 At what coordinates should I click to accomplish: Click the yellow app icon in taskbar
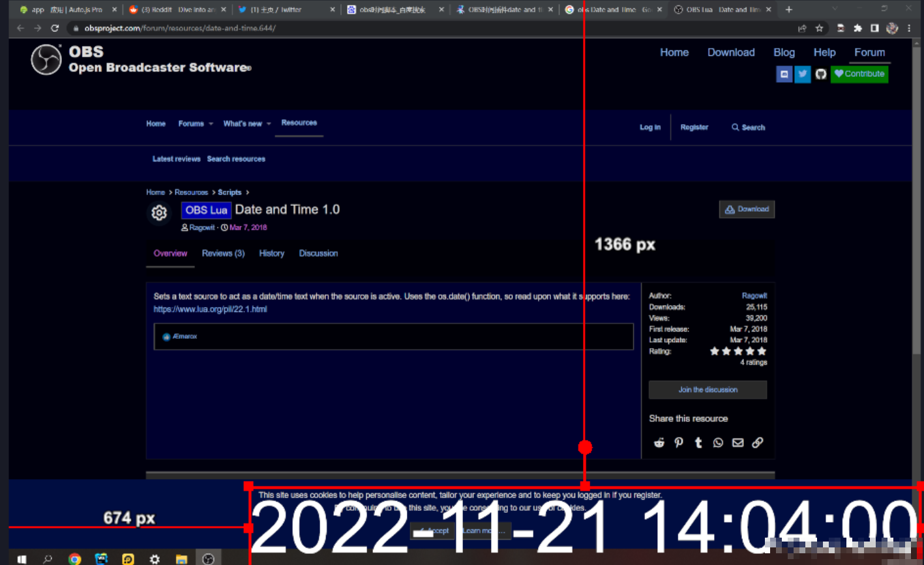pyautogui.click(x=128, y=558)
